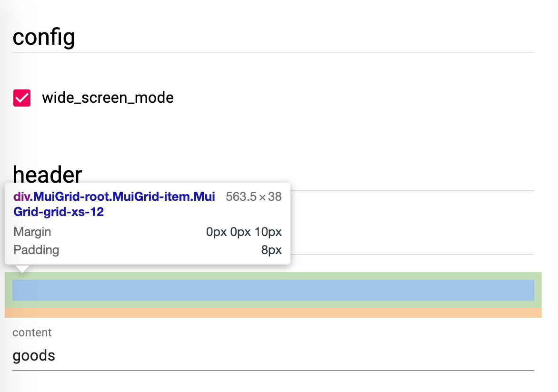Select the config section heading
Image resolution: width=558 pixels, height=392 pixels.
coord(44,37)
